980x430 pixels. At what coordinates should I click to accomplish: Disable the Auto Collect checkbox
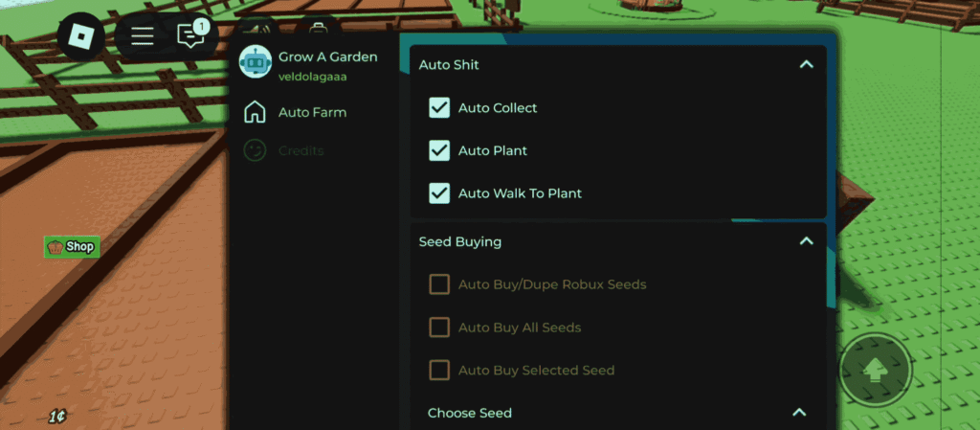(x=439, y=107)
